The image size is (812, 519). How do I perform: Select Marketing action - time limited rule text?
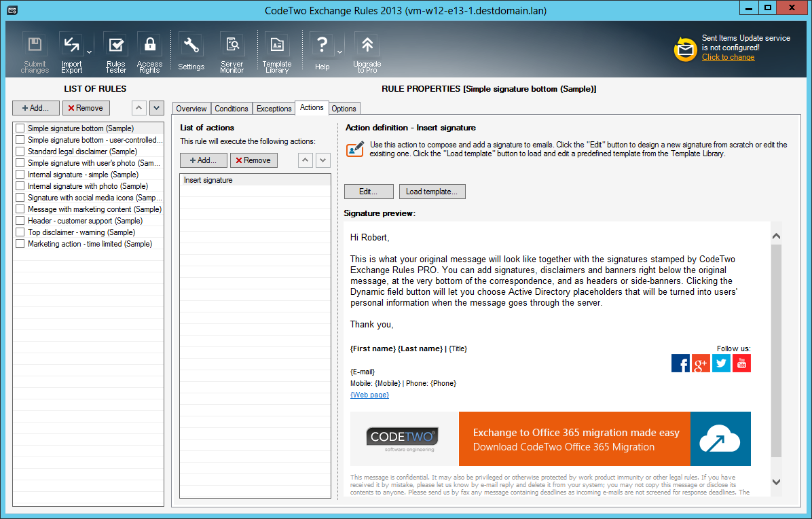click(x=90, y=243)
